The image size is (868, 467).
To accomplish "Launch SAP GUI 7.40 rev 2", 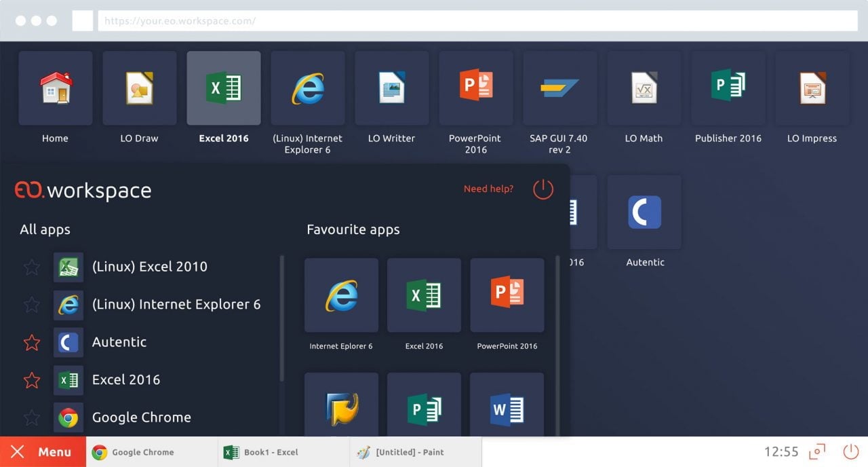I will pos(560,88).
